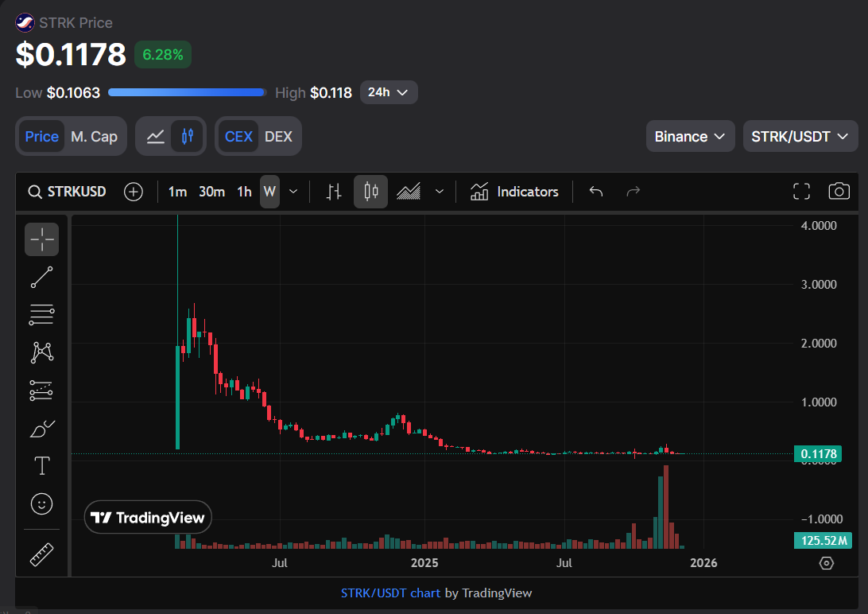Open the Binance exchange dropdown
Image resolution: width=868 pixels, height=614 pixels.
[x=690, y=136]
